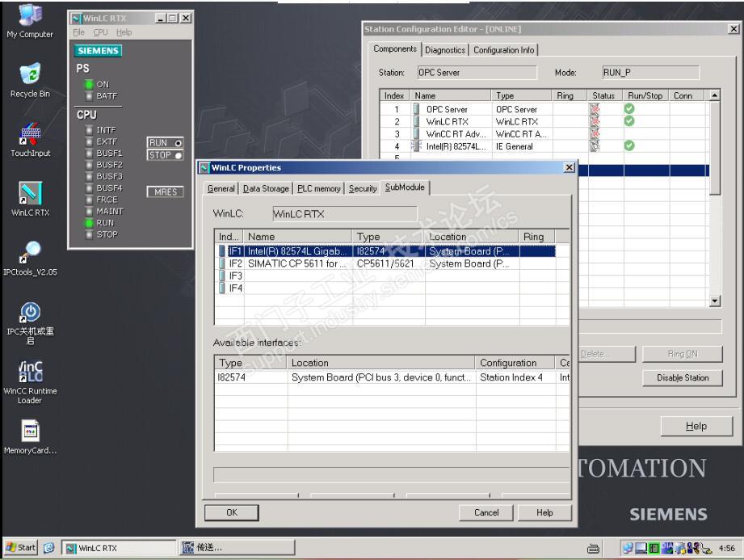Click the Windows Start button
Viewport: 744px width, 560px height.
pos(20,549)
